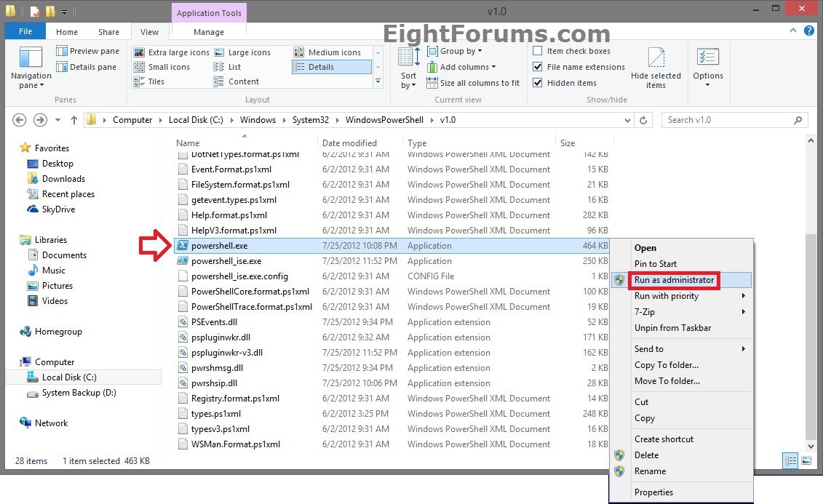This screenshot has width=823, height=504.
Task: Toggle the Details pane
Action: pyautogui.click(x=86, y=67)
